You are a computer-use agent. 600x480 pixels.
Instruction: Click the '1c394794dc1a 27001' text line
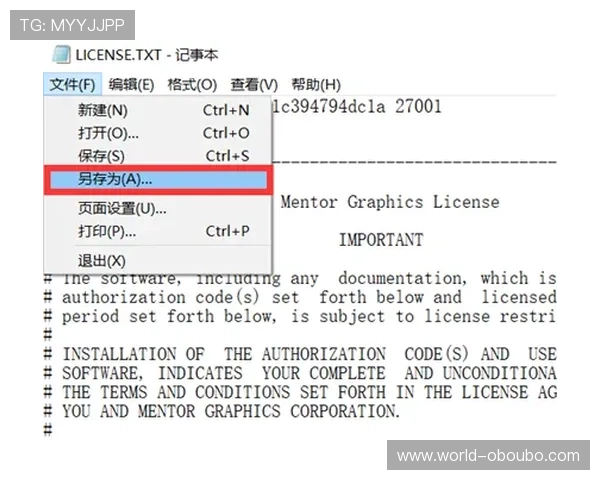click(x=357, y=106)
